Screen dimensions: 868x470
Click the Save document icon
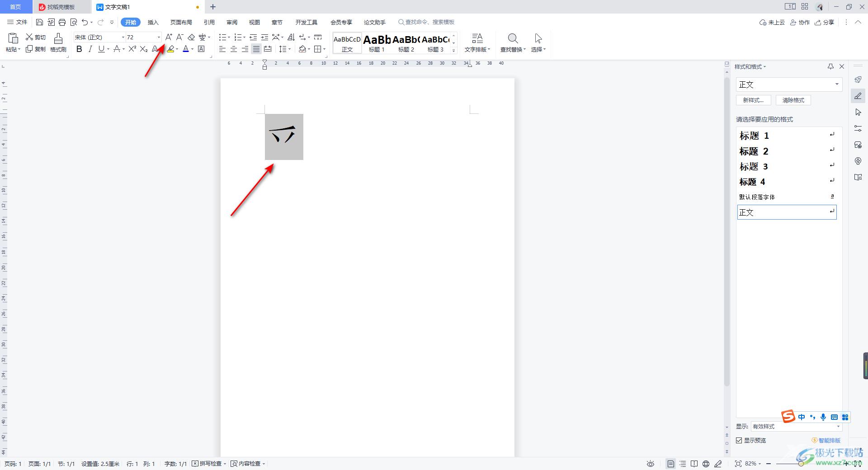click(x=39, y=22)
